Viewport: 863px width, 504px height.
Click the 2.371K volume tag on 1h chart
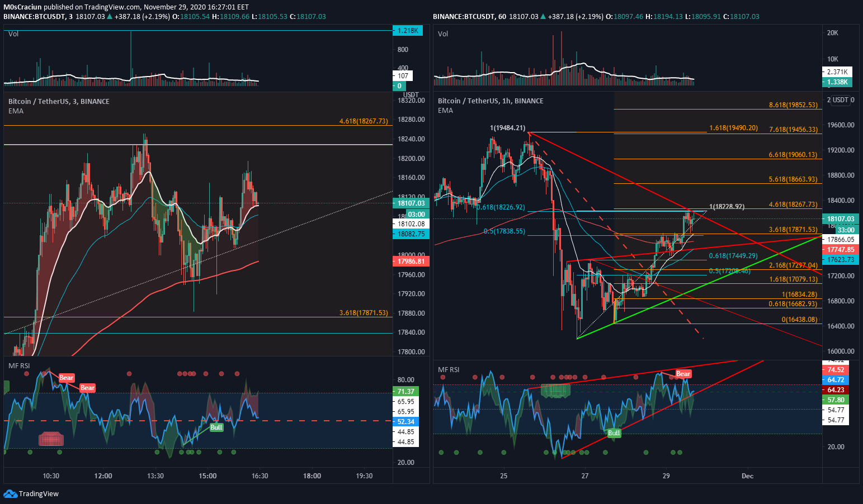coord(837,72)
